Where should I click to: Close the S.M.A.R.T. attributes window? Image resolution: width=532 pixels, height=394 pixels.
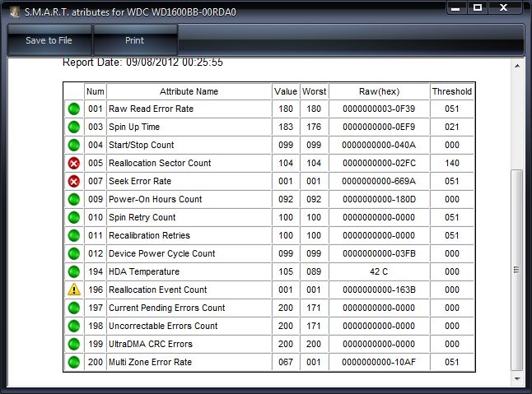tap(504, 7)
